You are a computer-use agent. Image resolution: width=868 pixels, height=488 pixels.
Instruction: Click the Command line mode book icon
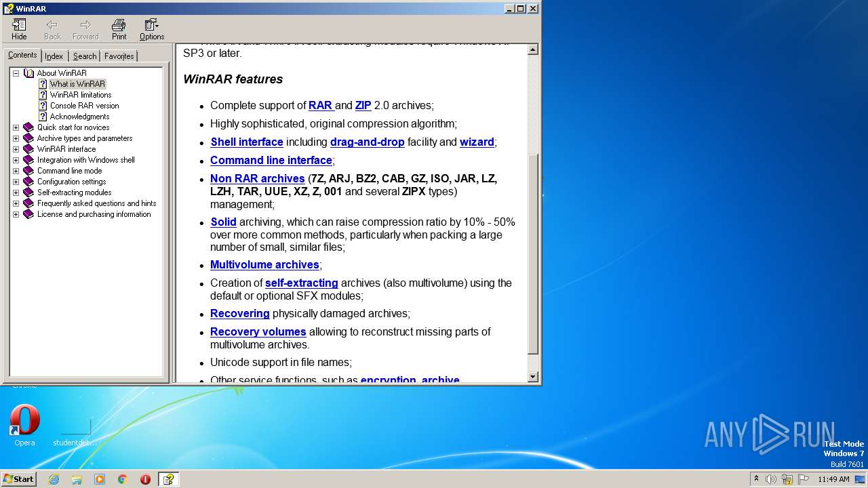(28, 171)
